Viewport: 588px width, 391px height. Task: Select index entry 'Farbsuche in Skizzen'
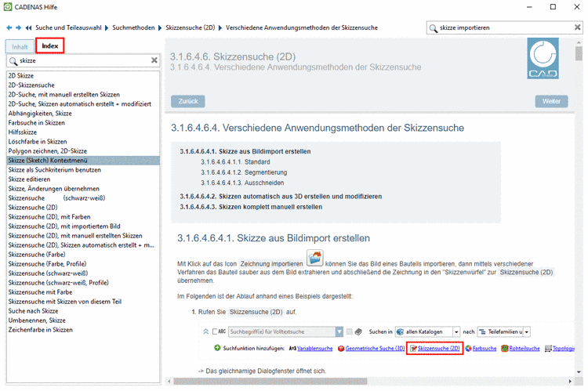[x=83, y=122]
